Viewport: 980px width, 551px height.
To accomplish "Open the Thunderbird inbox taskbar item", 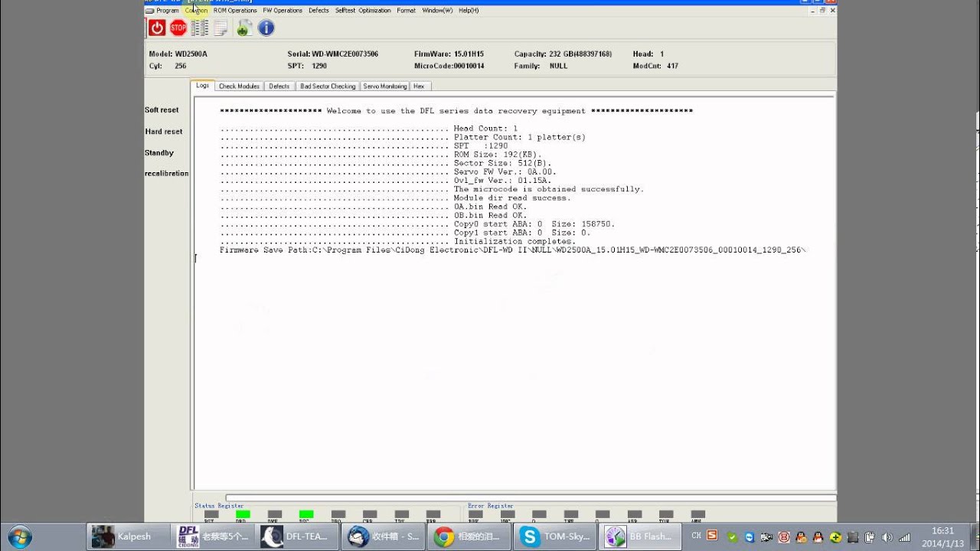I will 383,536.
